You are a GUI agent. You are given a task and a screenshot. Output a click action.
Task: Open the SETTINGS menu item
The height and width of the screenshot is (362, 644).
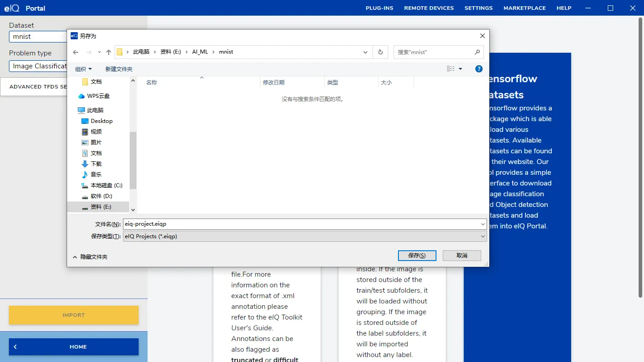coord(479,8)
